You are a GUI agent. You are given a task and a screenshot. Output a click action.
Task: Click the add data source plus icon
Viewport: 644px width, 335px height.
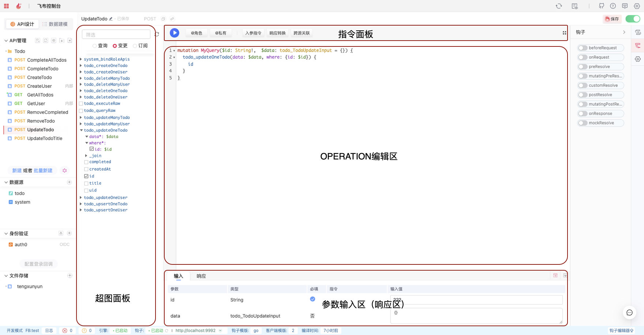tap(69, 182)
